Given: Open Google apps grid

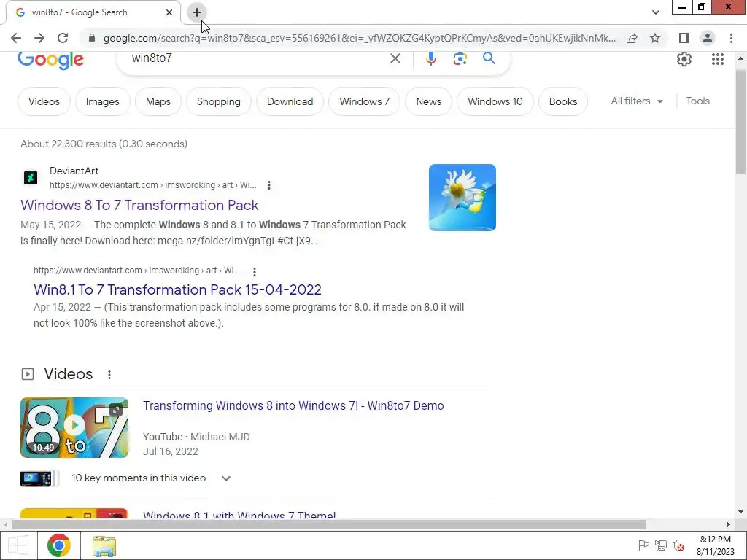Looking at the screenshot, I should [x=718, y=59].
